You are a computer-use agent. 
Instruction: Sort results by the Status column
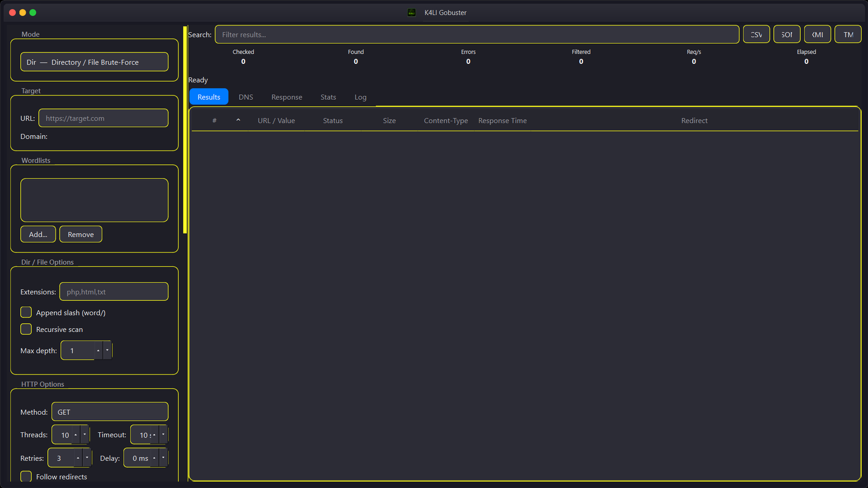(333, 120)
